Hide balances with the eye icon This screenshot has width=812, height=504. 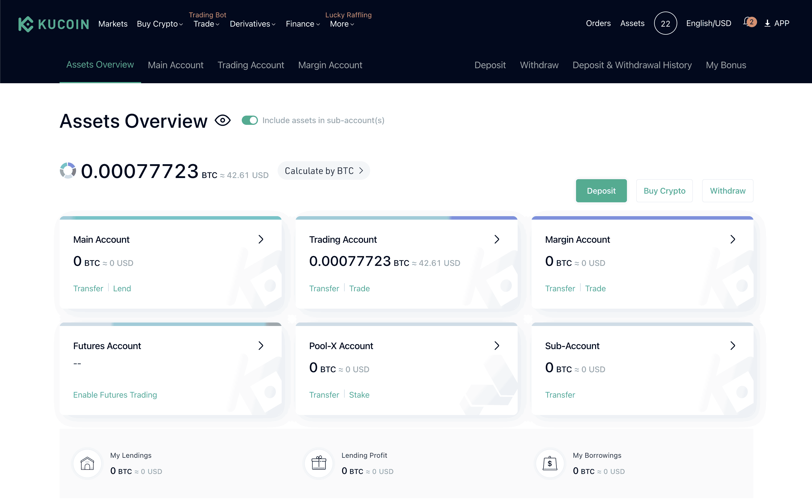coord(223,120)
